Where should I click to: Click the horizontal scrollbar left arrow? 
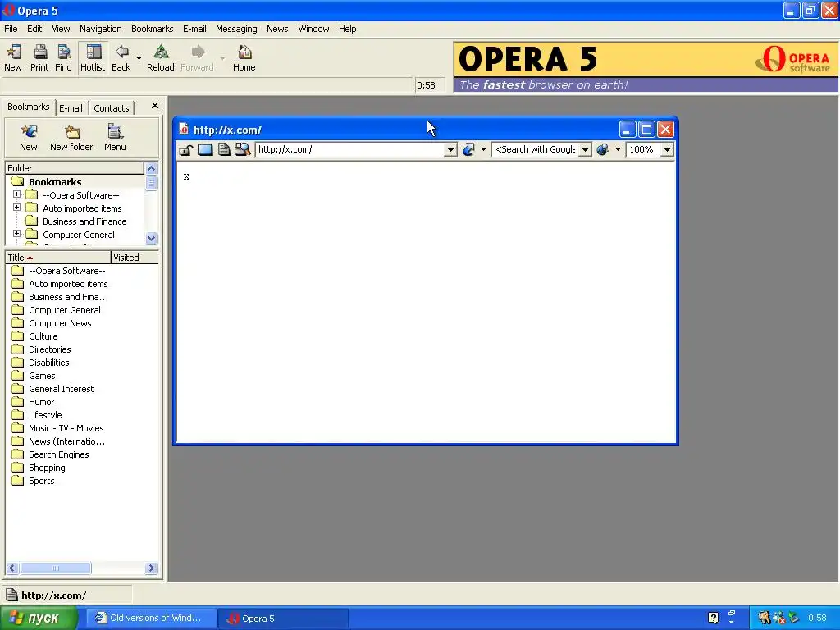(12, 568)
